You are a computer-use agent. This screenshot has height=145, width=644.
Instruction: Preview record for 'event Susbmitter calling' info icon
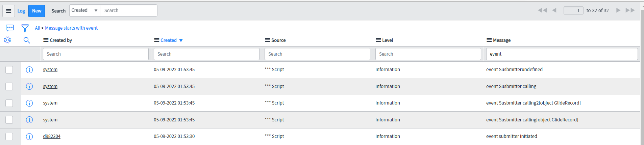point(29,86)
